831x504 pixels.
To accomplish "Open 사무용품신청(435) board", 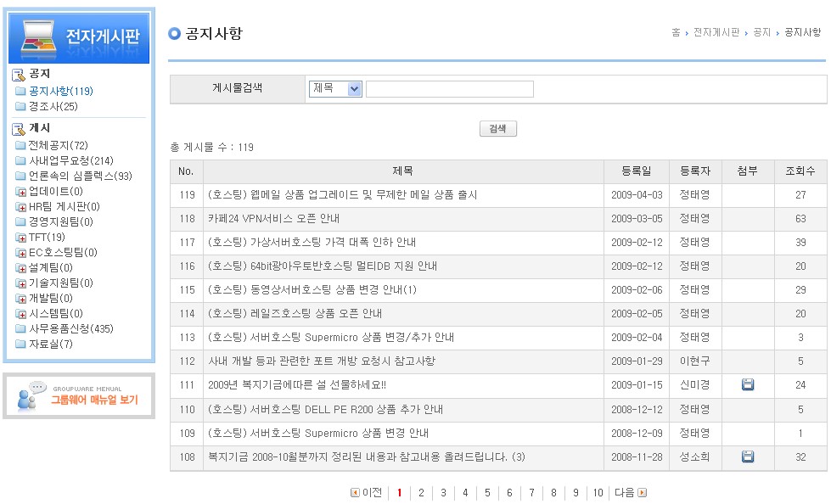I will pos(71,328).
